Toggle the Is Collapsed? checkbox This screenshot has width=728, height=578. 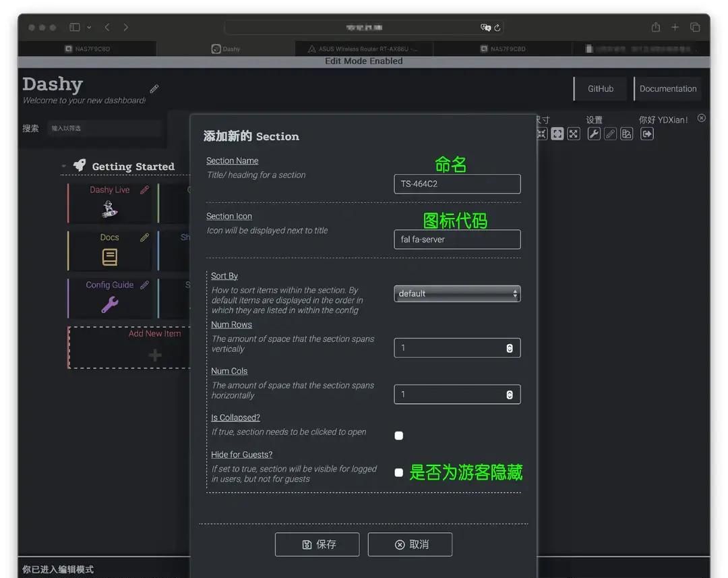click(x=398, y=436)
